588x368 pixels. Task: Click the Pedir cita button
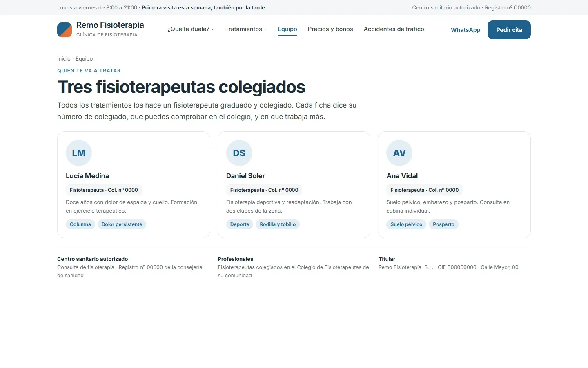(509, 30)
